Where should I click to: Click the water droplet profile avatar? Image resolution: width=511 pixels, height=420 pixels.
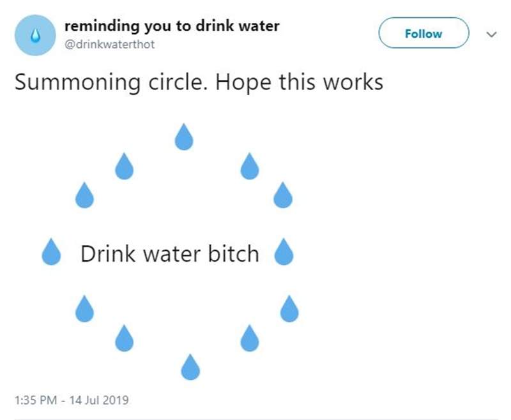[35, 36]
